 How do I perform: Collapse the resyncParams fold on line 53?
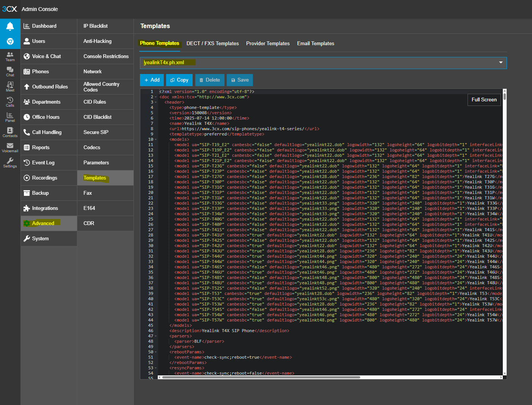point(156,368)
